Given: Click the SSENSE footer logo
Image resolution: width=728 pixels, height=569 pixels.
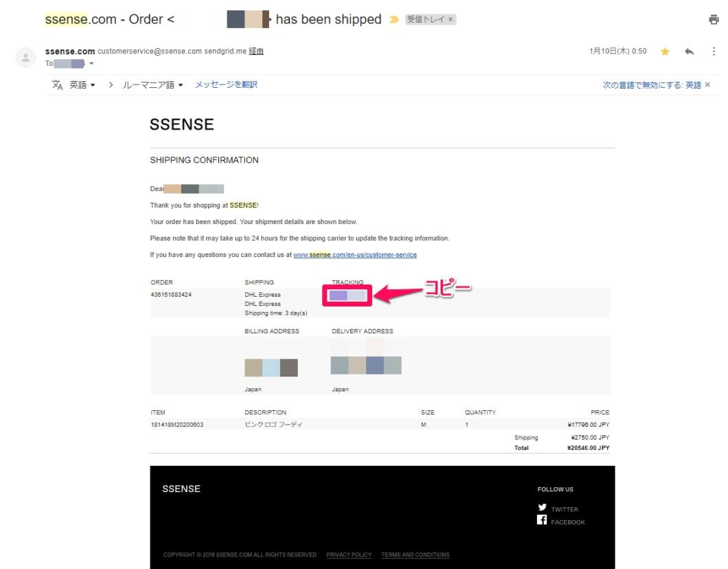Looking at the screenshot, I should pos(181,489).
